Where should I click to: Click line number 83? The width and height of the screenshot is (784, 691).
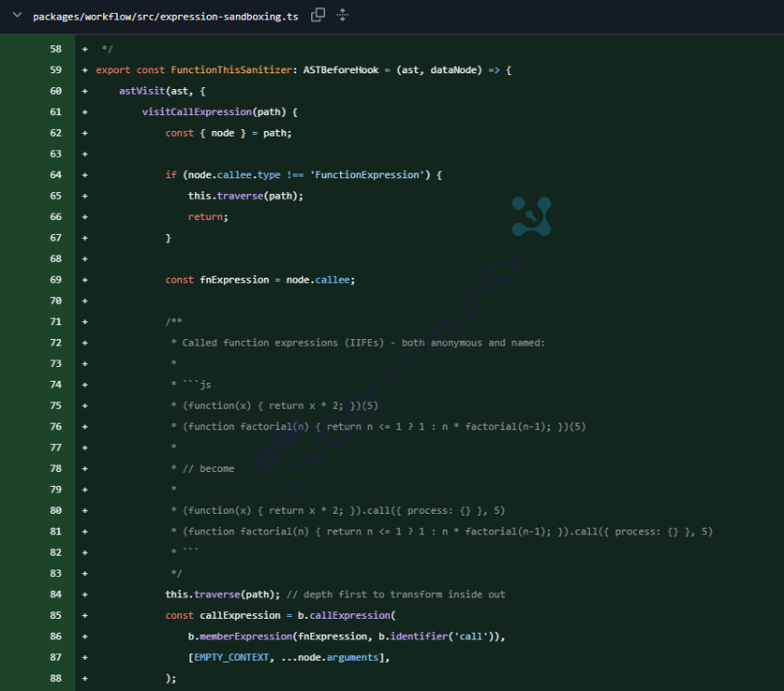point(55,574)
